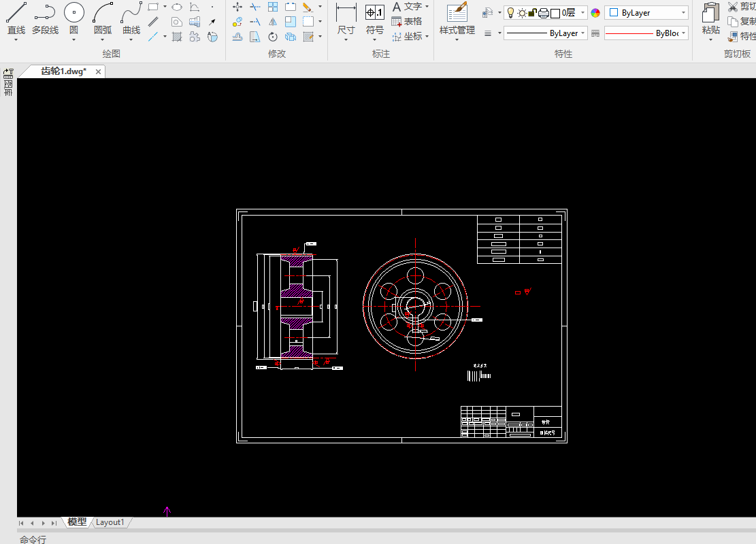This screenshot has width=756, height=544.
Task: Select the 齿轮1.dwg document tab
Action: coord(63,71)
